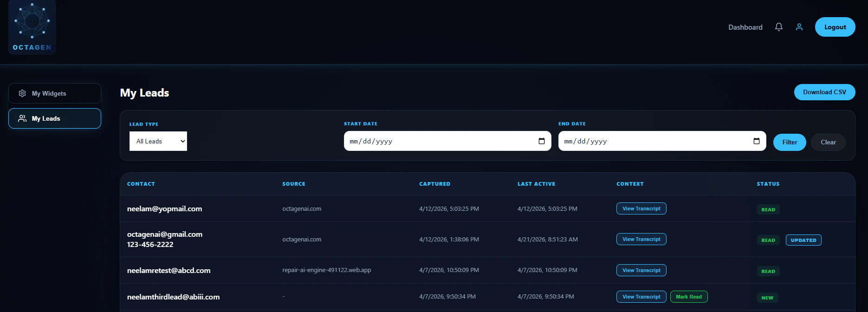Select contact octagenai@gmail.com
Viewport: 868px width, 312px height.
pos(165,234)
